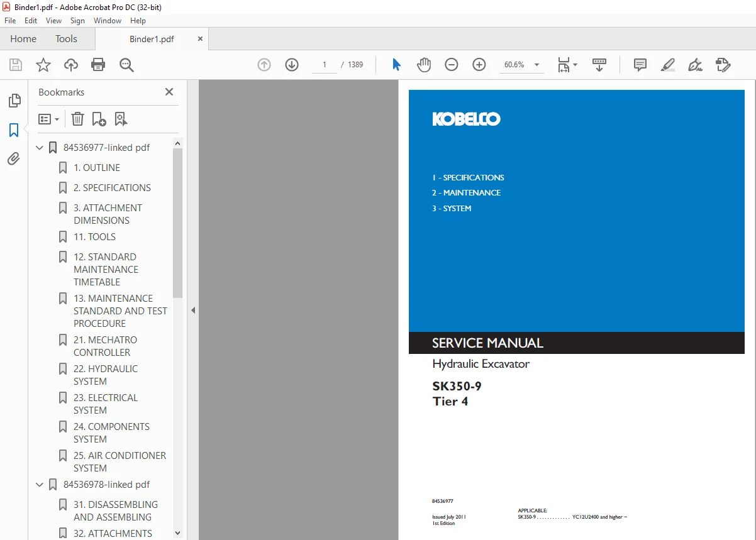Click the Zoom out minus icon
Screen dimensions: 756x540
point(452,65)
